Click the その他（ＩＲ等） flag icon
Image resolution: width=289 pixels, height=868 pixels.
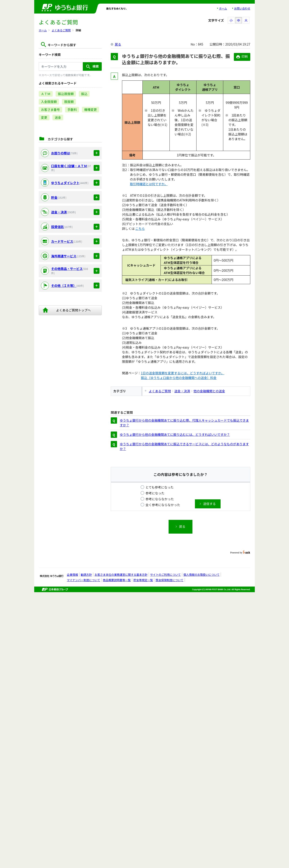point(45,286)
